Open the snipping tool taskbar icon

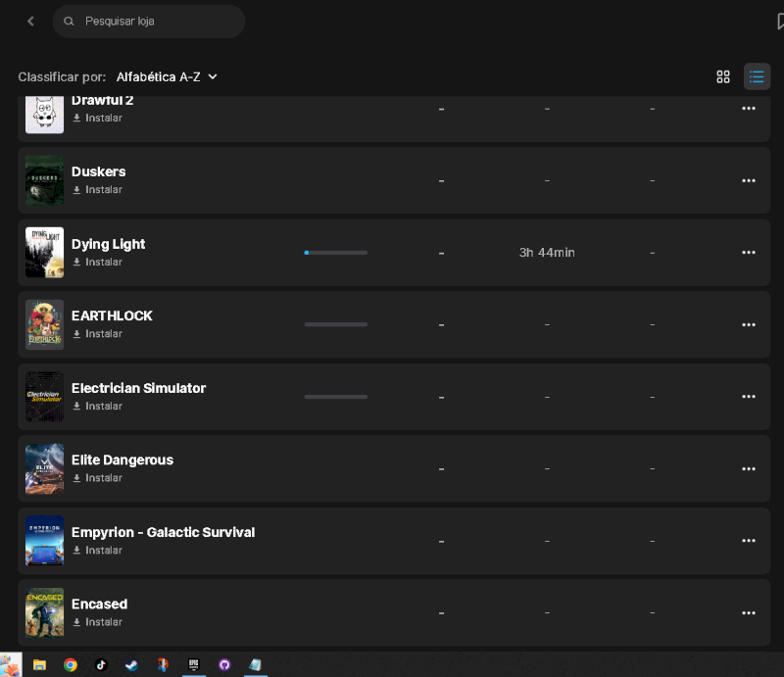163,664
